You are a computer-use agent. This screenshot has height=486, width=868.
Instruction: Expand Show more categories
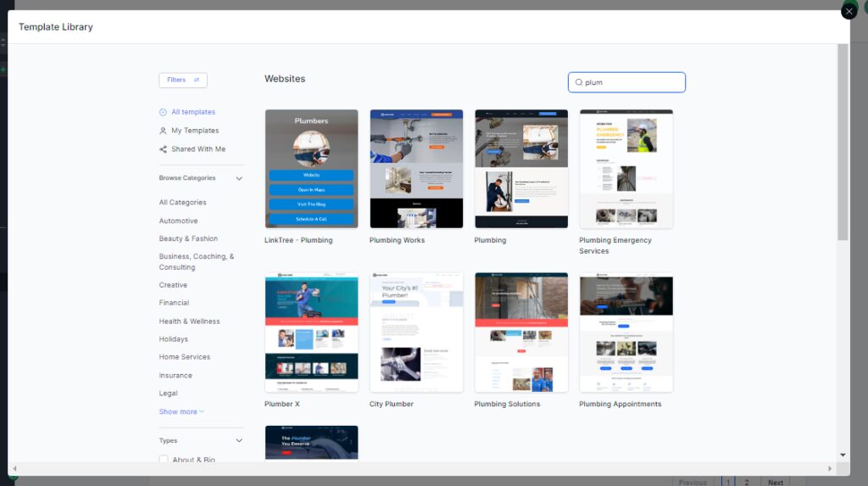[181, 412]
